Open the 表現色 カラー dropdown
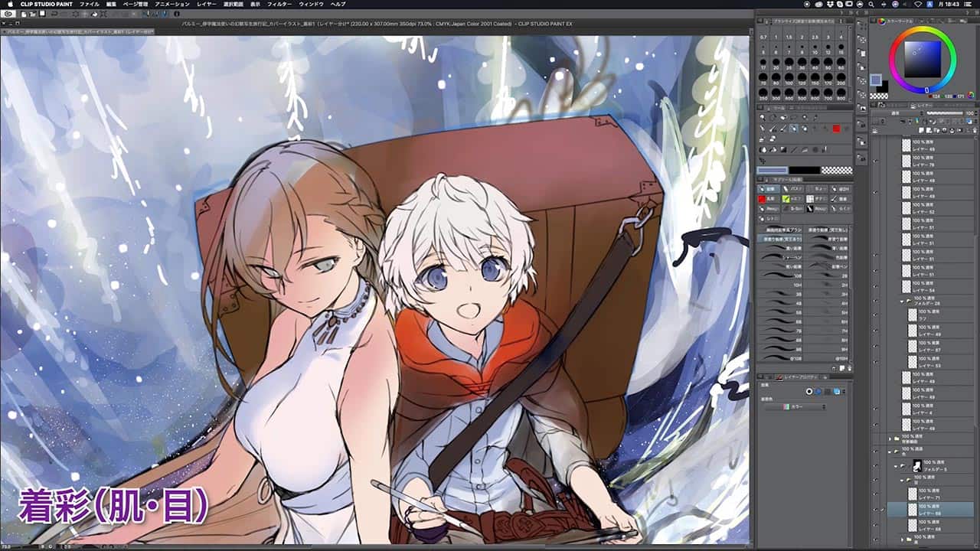The height and width of the screenshot is (551, 980). pos(795,407)
